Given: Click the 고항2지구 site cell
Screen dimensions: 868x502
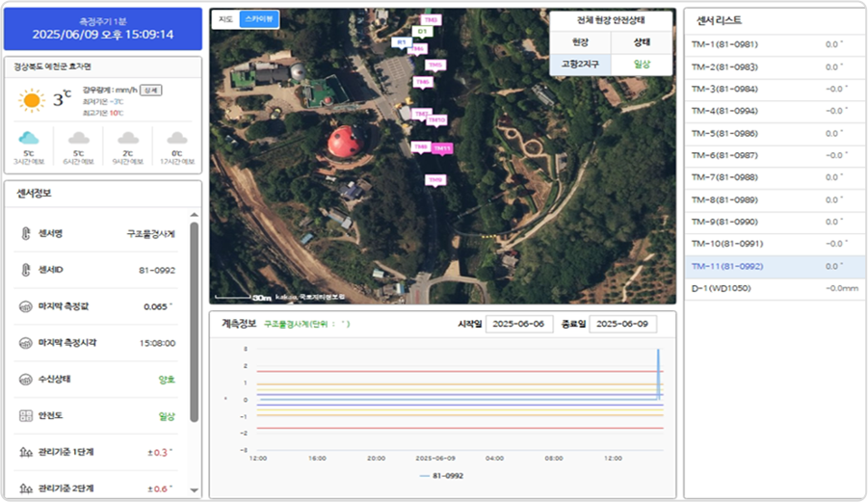Looking at the screenshot, I should click(580, 65).
